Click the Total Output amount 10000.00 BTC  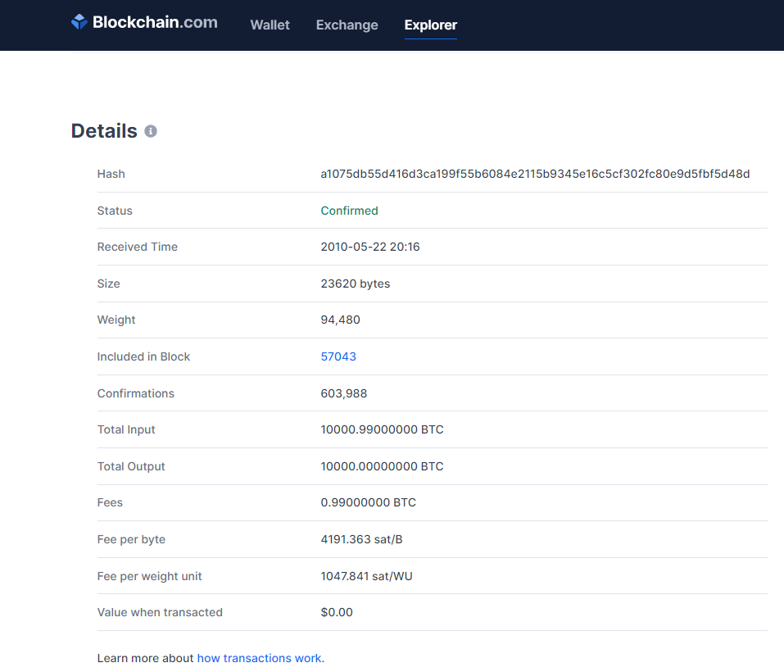pos(382,466)
